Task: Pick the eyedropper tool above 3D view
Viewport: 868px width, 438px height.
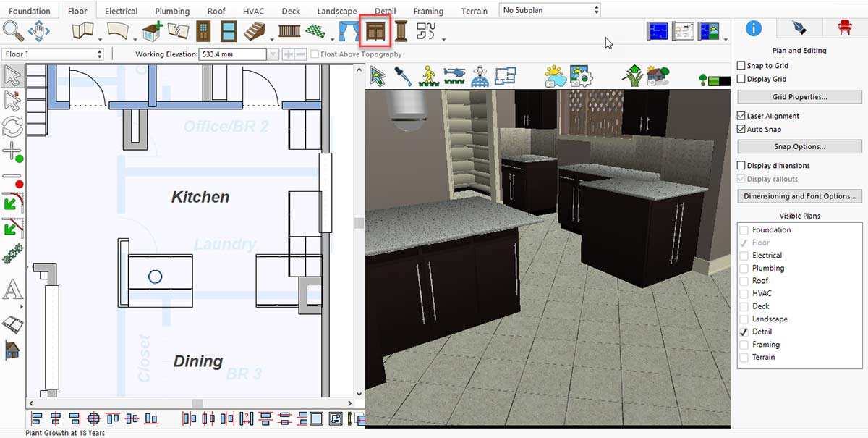Action: pyautogui.click(x=402, y=75)
